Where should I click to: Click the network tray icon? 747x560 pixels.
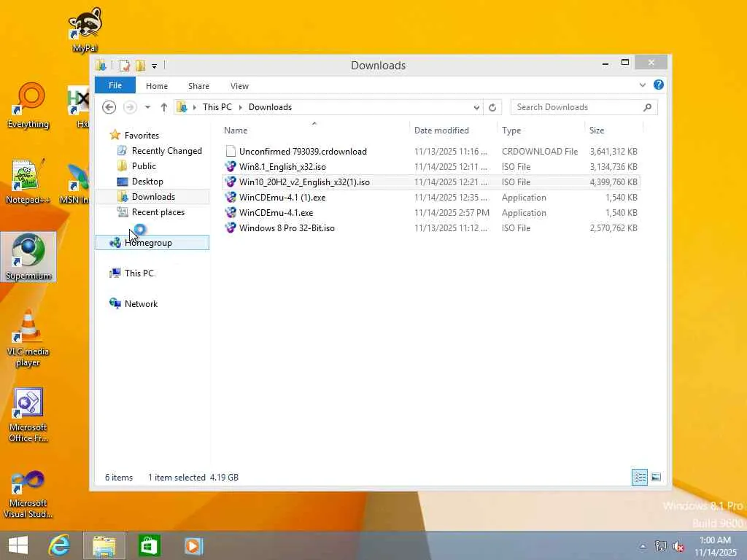click(660, 545)
